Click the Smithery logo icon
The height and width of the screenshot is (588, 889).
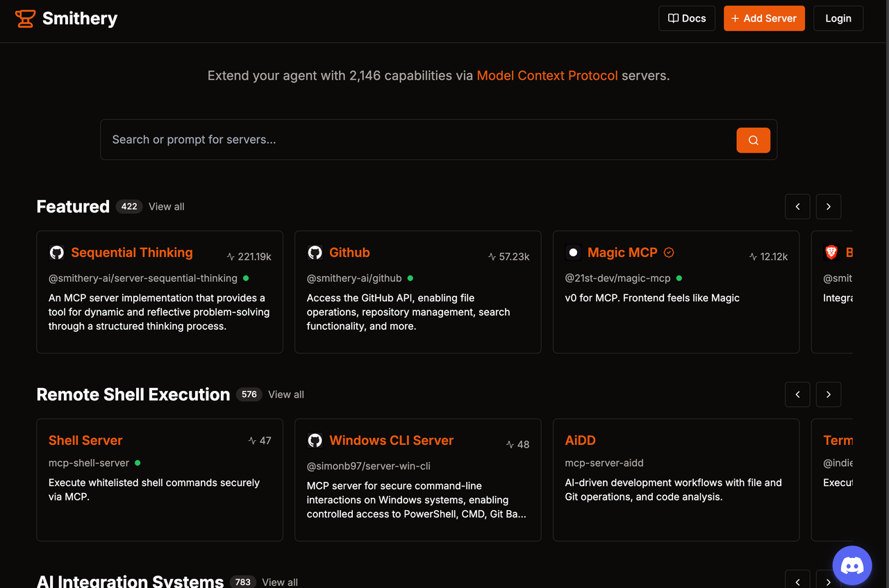(x=25, y=19)
